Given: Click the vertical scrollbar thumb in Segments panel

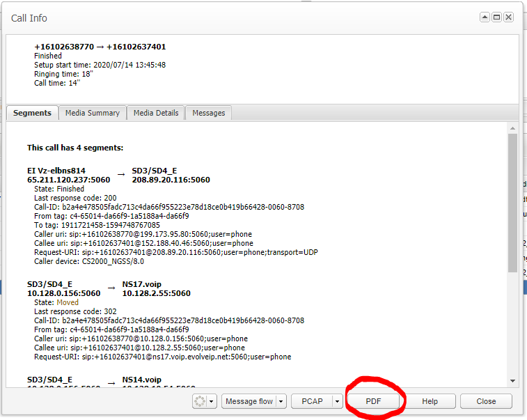Looking at the screenshot, I should 512,202.
